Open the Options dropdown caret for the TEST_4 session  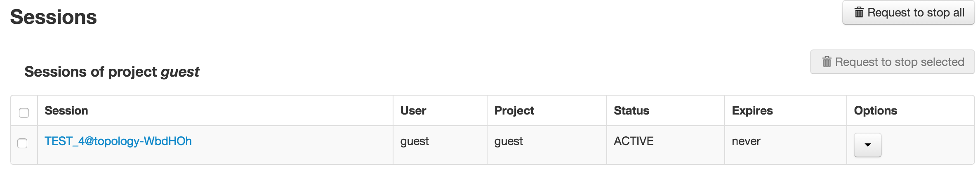867,145
